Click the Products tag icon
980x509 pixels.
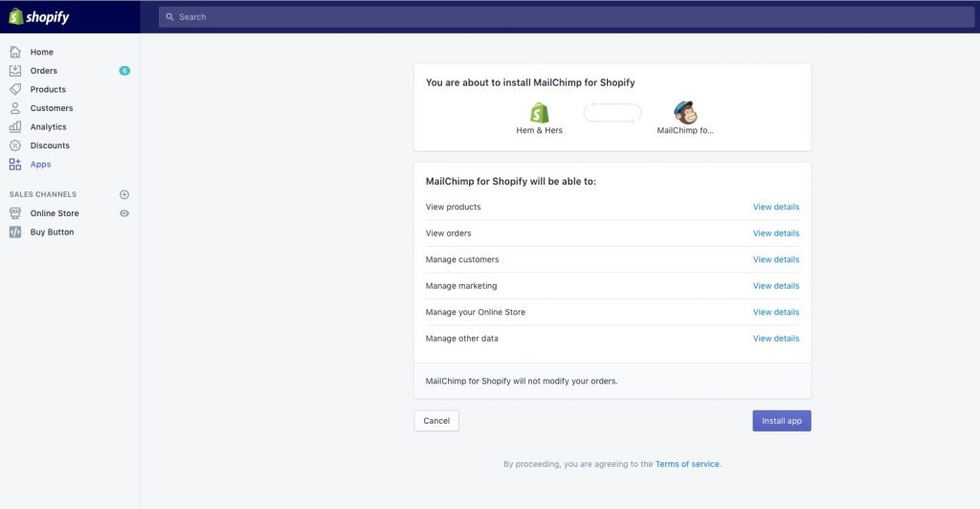point(15,89)
